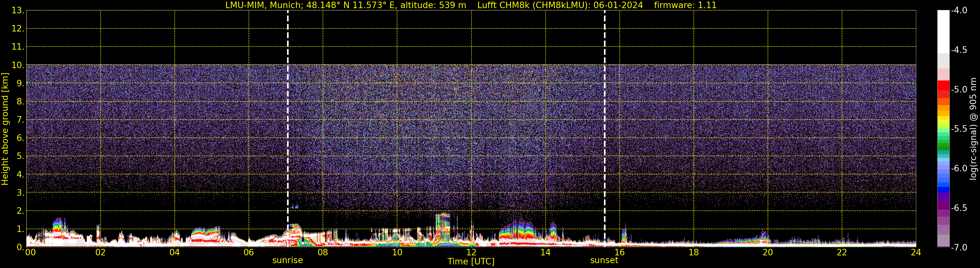Click the white top section of the colorbar

coord(944,31)
